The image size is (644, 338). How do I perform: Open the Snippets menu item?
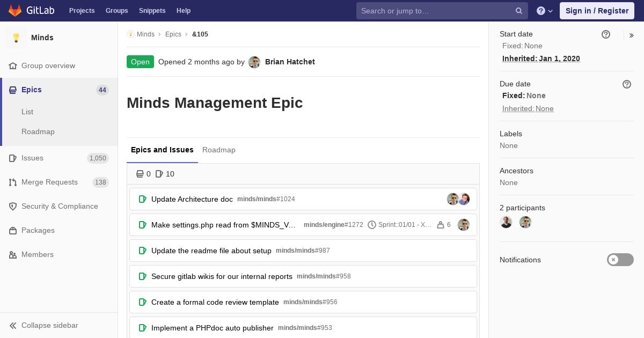pos(152,11)
